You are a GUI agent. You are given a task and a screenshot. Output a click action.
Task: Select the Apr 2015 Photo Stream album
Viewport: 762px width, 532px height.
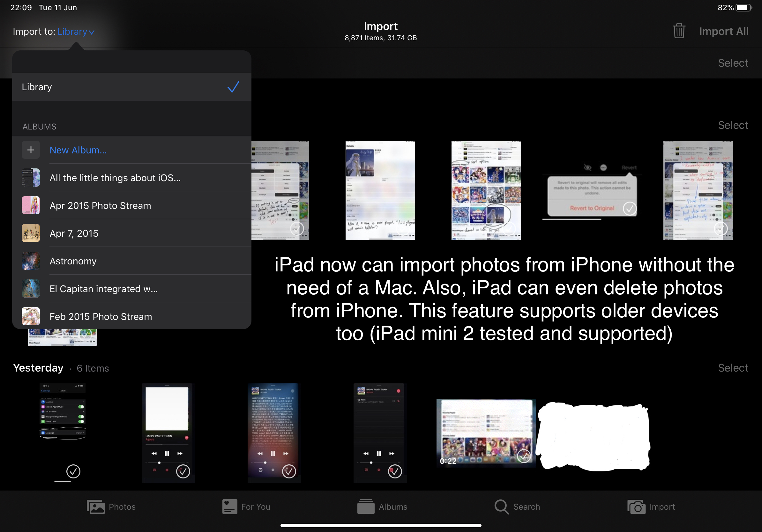pyautogui.click(x=131, y=205)
